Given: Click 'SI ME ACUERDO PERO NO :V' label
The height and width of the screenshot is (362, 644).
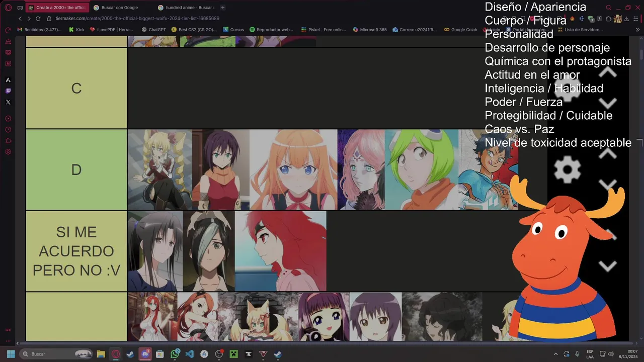Looking at the screenshot, I should (x=76, y=251).
